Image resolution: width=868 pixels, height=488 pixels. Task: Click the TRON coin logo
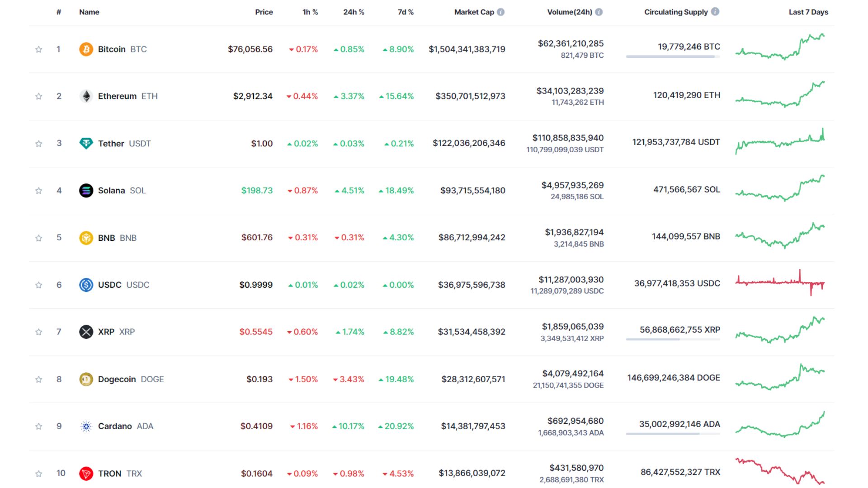85,473
